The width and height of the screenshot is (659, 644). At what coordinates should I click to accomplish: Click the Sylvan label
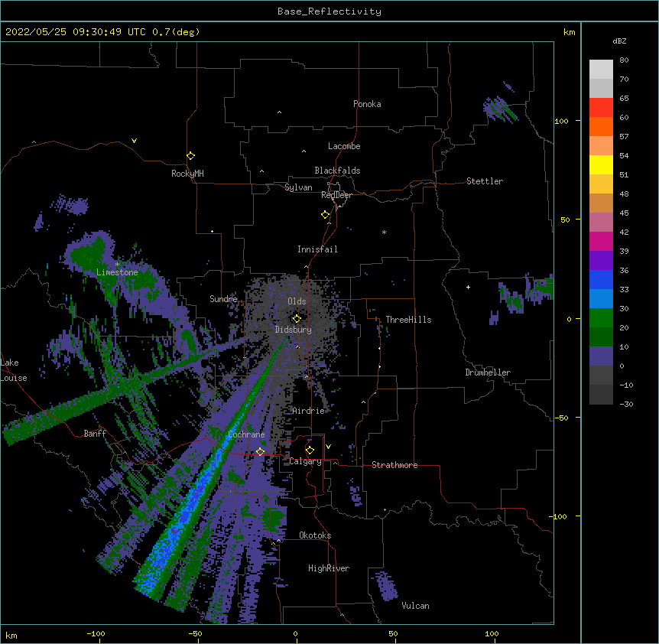point(298,187)
